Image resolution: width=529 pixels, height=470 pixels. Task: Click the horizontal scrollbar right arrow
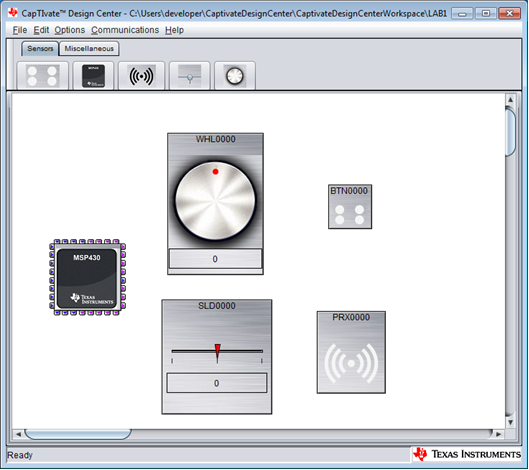tap(499, 434)
